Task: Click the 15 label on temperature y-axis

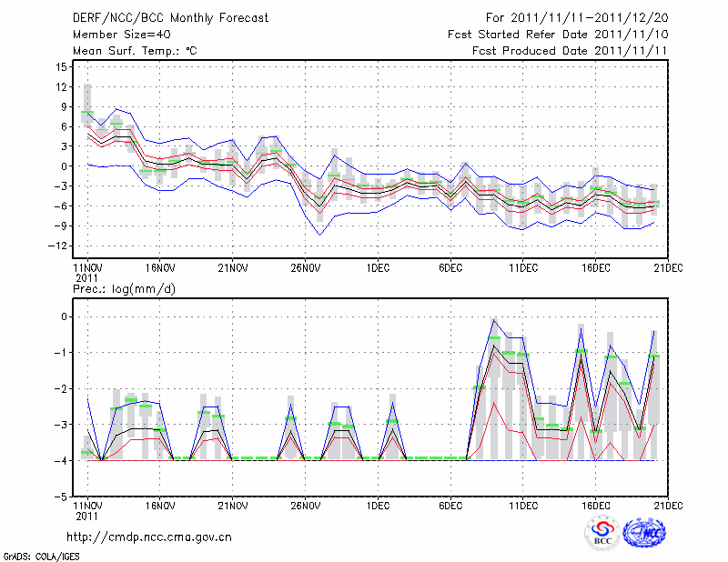Action: [62, 67]
